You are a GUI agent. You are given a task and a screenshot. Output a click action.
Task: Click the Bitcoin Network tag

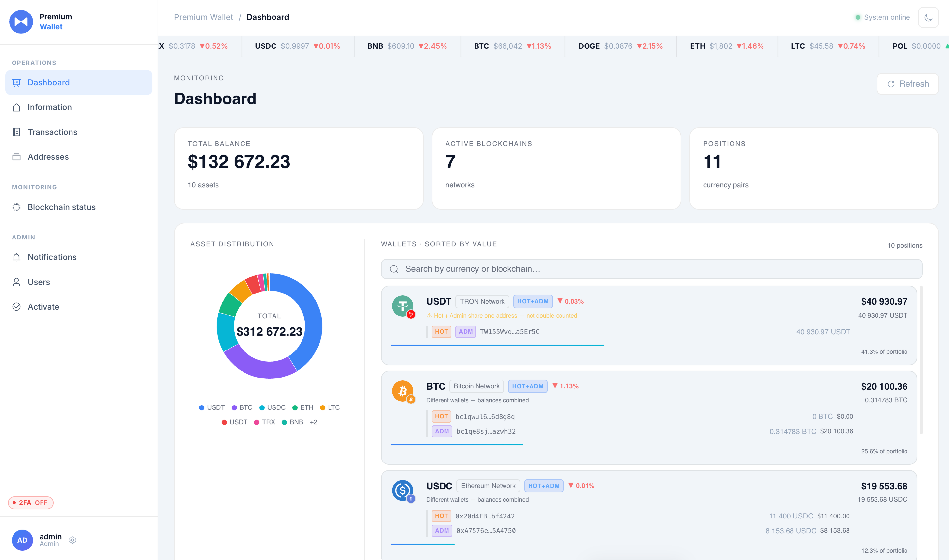(x=476, y=386)
